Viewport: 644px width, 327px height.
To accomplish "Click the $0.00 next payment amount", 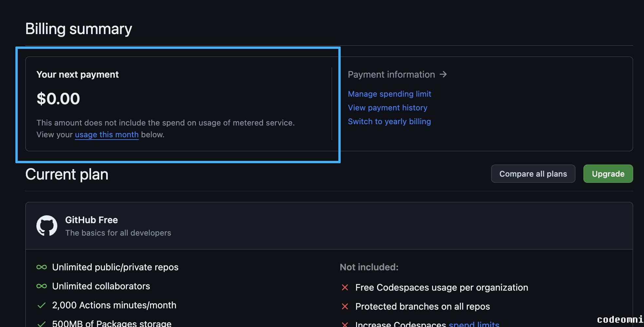I will (58, 99).
